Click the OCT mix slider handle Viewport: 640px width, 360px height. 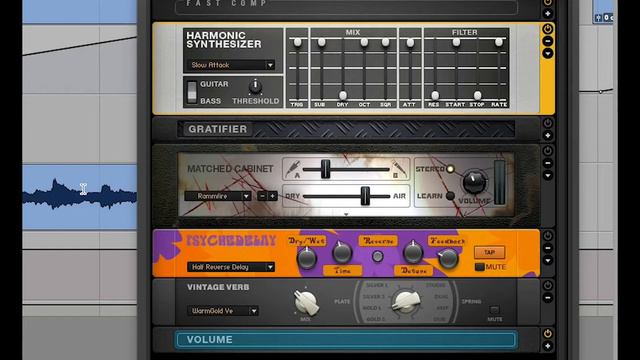[x=364, y=42]
